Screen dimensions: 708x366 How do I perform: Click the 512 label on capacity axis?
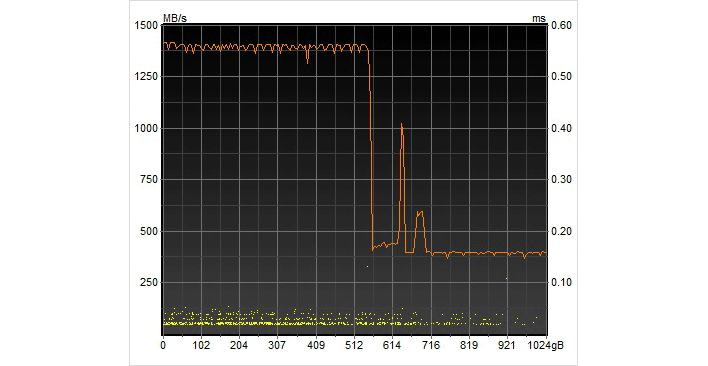[x=354, y=346]
